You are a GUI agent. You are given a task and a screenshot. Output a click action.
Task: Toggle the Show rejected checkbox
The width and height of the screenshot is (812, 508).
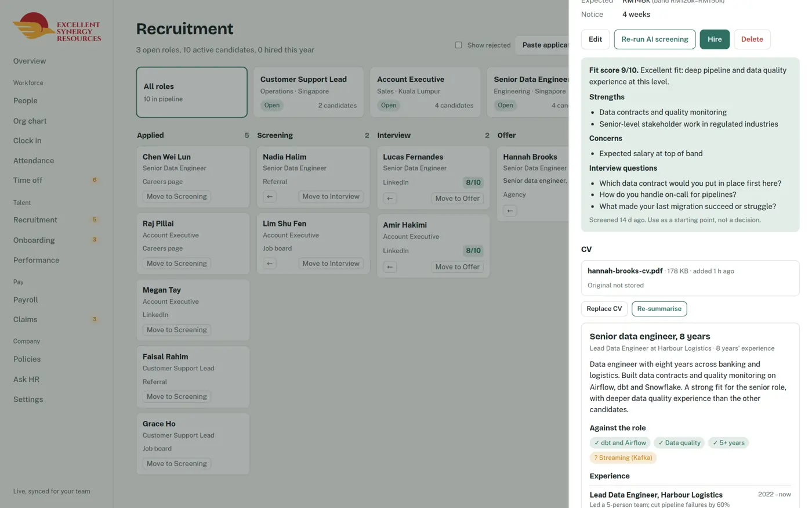458,45
